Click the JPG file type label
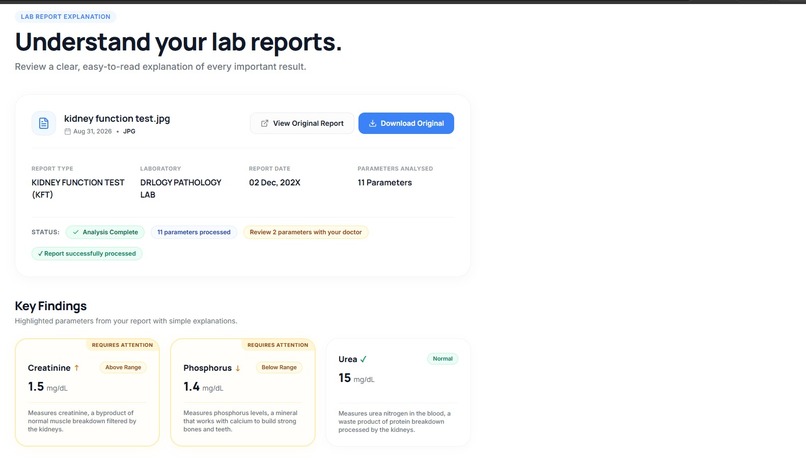The height and width of the screenshot is (466, 806). [130, 132]
